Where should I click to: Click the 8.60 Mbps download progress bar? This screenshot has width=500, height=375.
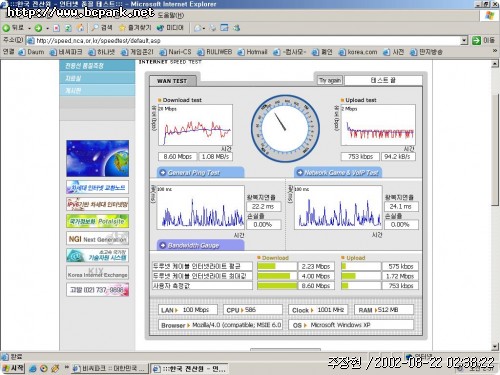(x=277, y=286)
